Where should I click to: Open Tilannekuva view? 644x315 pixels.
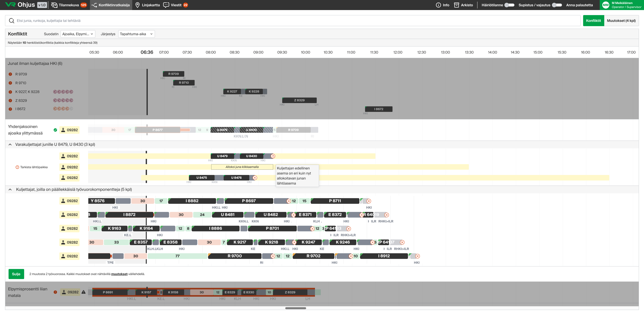[x=69, y=5]
